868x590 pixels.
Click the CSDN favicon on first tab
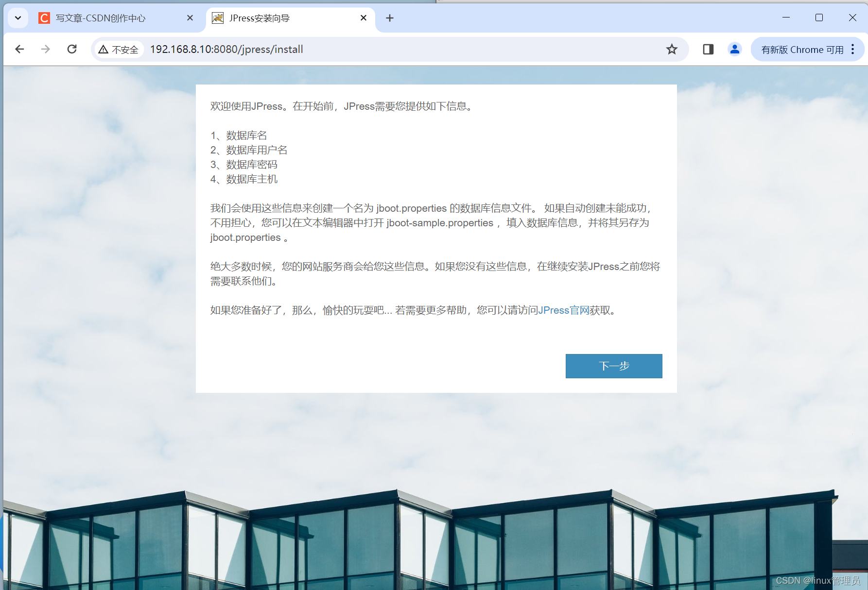[44, 18]
